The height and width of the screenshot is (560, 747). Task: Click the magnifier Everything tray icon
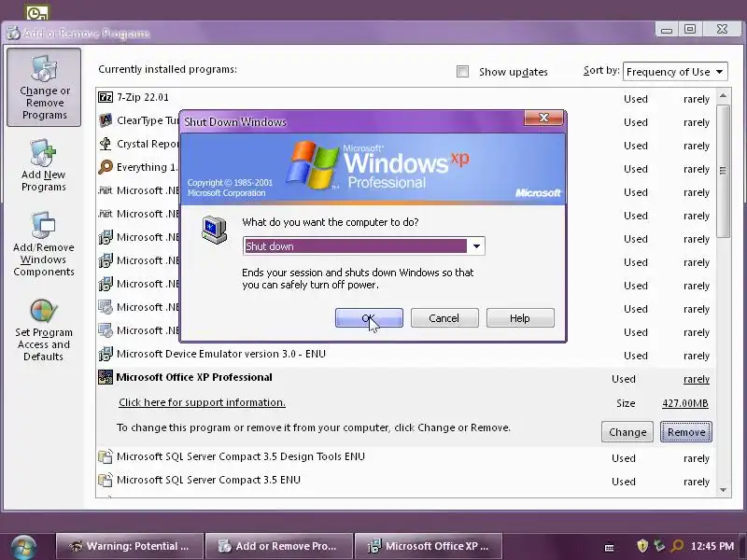[677, 546]
